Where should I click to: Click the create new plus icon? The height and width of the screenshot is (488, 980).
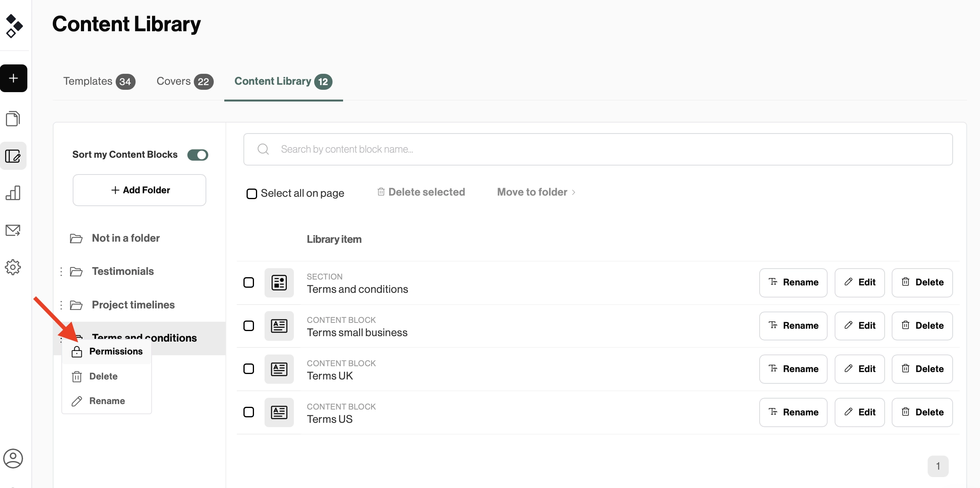coord(13,78)
